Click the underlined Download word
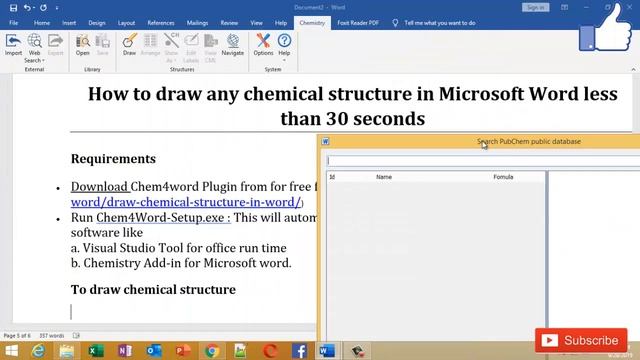 [x=99, y=187]
